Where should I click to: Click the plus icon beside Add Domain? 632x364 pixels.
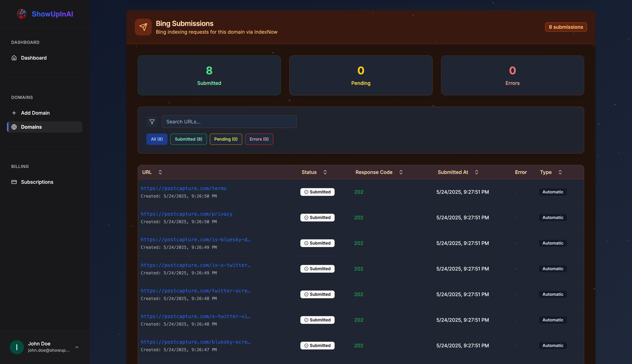point(14,113)
